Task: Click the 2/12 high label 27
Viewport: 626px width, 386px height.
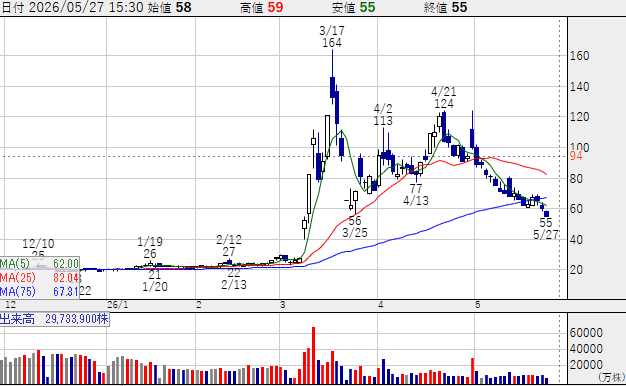Action: [229, 252]
